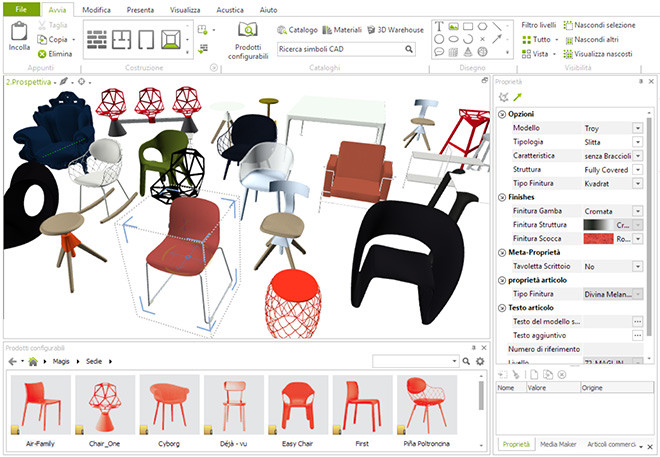
Task: Open the Modello Troy dropdown
Action: (x=638, y=128)
